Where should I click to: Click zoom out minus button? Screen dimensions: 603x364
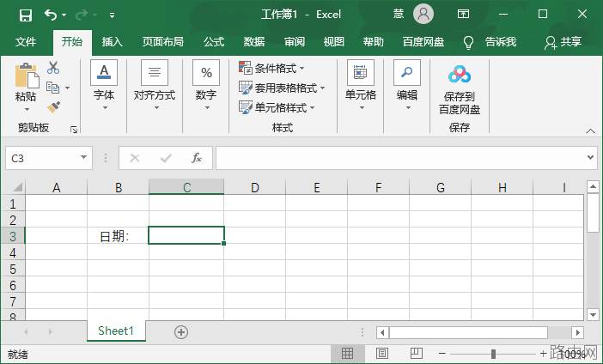pos(442,354)
